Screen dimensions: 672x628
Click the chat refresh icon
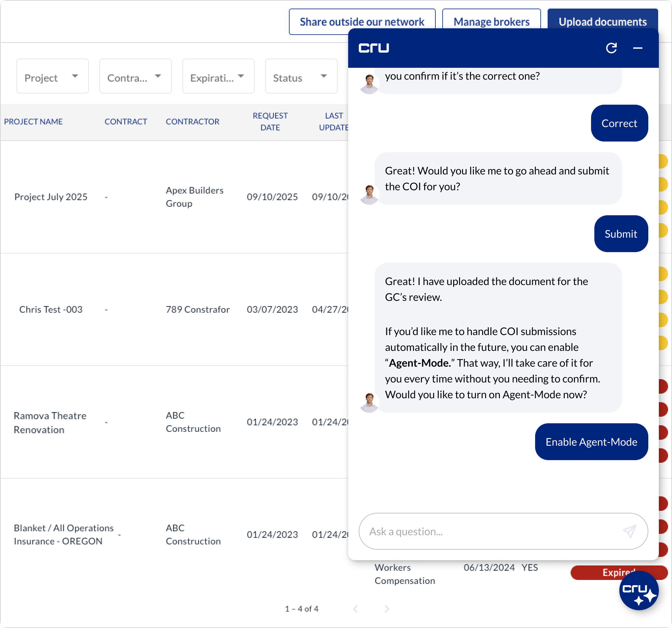point(611,48)
